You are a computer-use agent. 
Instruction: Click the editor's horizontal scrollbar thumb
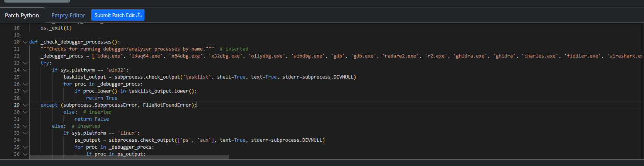point(129,157)
